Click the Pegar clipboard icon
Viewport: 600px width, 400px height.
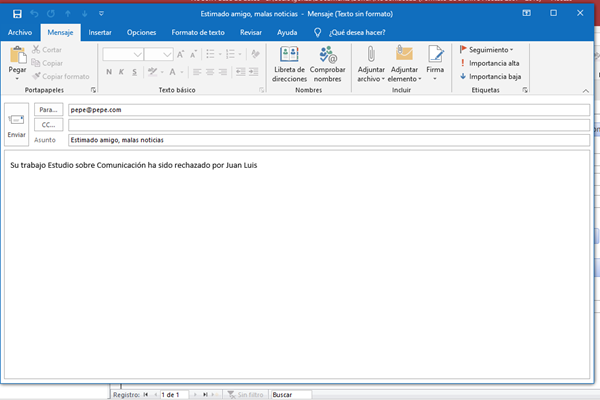point(17,61)
